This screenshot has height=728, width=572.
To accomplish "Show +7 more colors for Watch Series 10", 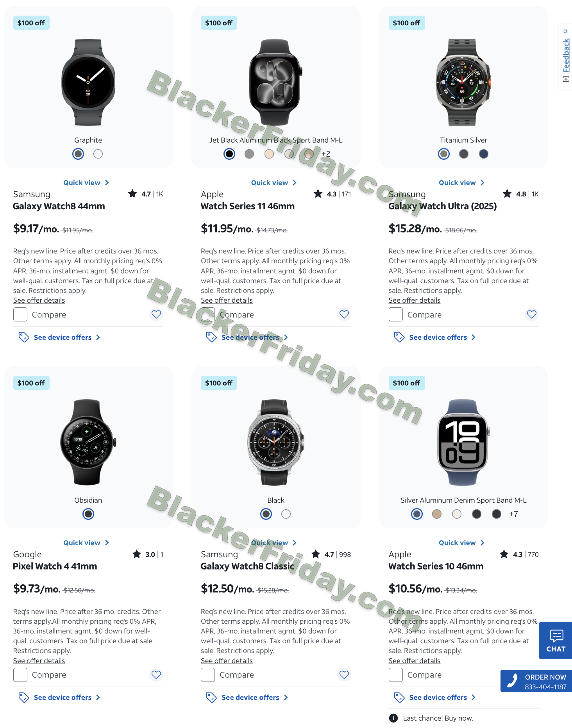I will (513, 514).
